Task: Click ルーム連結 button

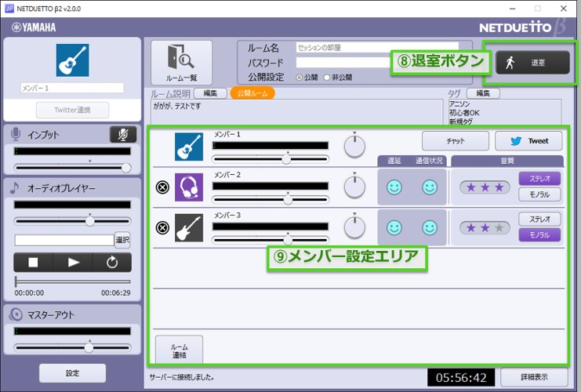Action: pyautogui.click(x=180, y=350)
